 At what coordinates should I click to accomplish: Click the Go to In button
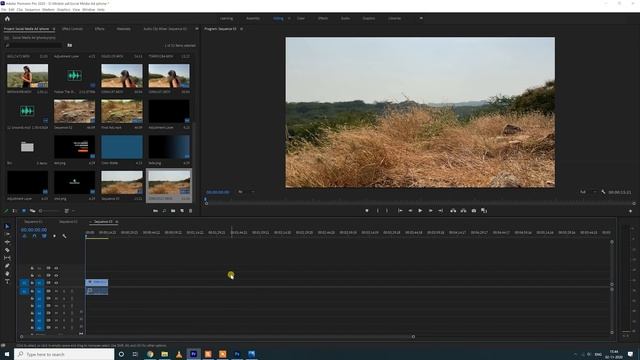pyautogui.click(x=400, y=211)
